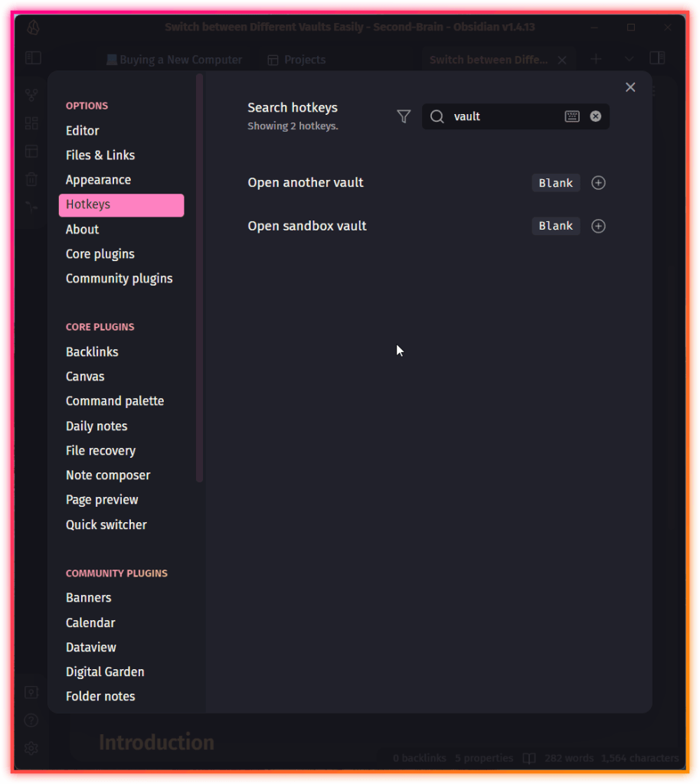
Task: Open Banners plugin settings
Action: (89, 598)
